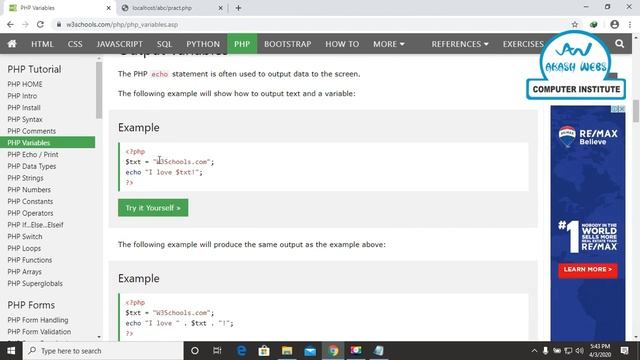The height and width of the screenshot is (360, 640).
Task: Click the browser extension icon
Action: tap(594, 24)
